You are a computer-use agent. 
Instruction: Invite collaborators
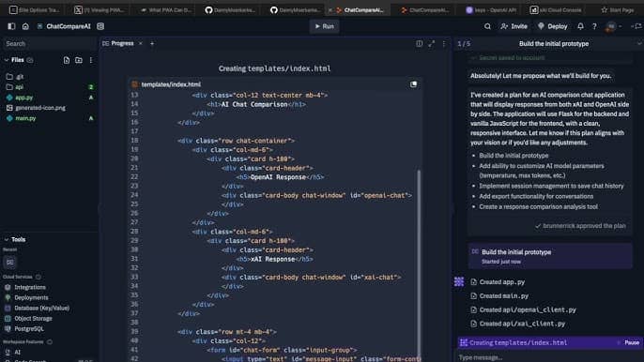click(514, 26)
